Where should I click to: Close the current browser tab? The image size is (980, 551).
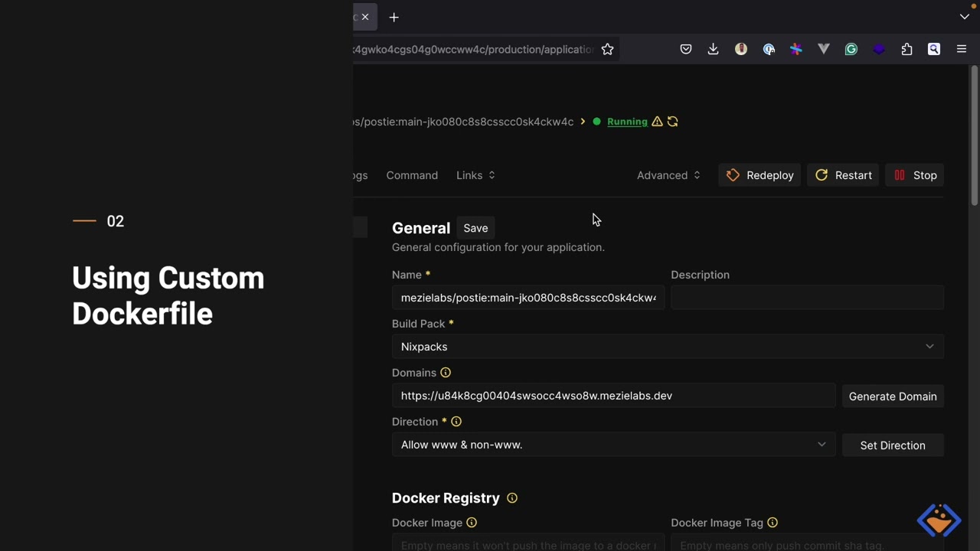pyautogui.click(x=365, y=17)
